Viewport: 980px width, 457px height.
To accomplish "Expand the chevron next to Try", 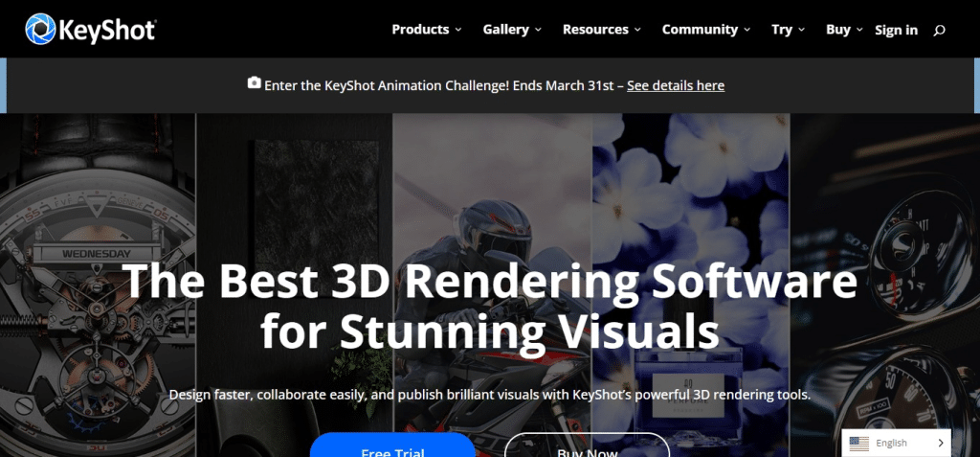I will coord(801,30).
